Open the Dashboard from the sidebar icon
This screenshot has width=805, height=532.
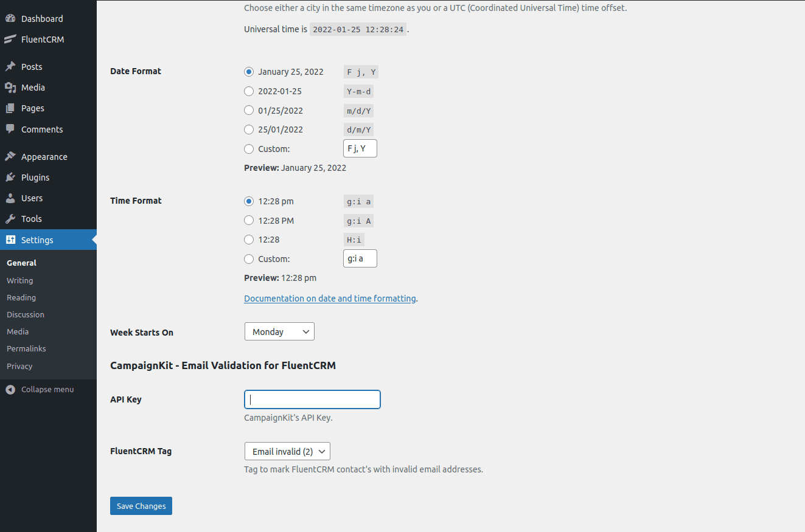11,18
